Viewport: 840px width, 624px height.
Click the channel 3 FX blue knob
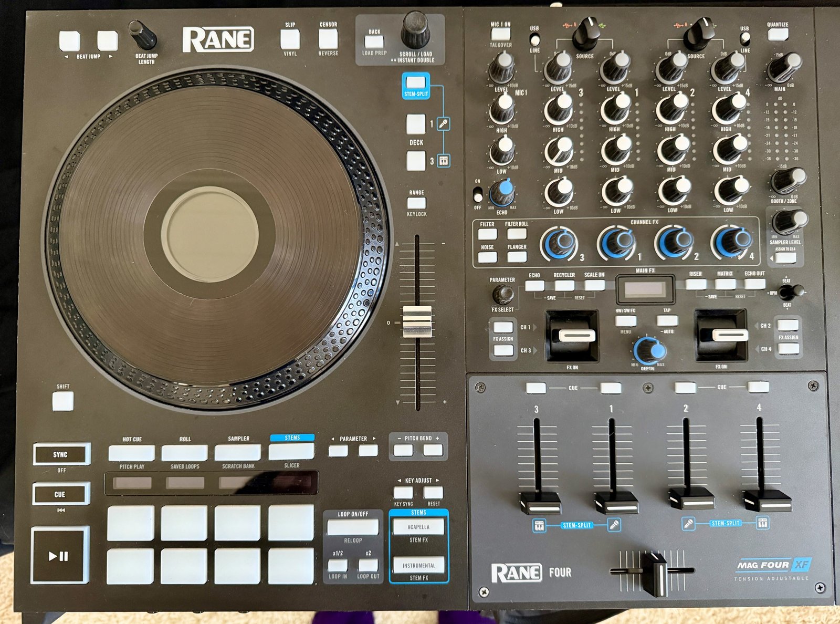pos(560,243)
